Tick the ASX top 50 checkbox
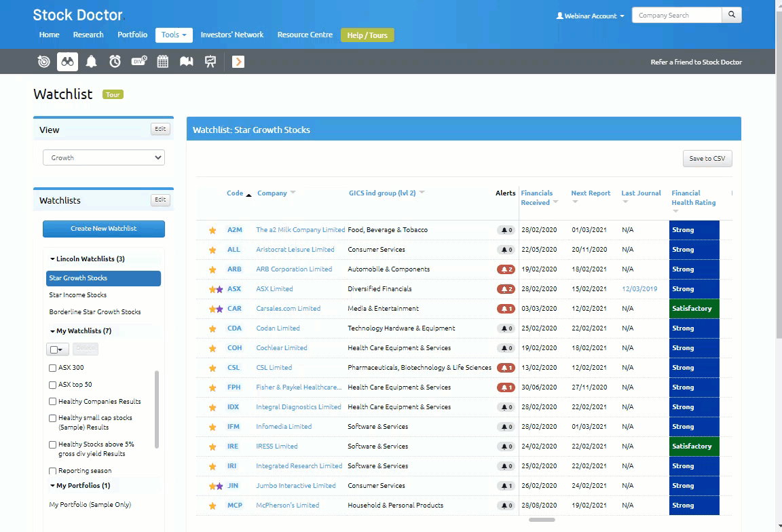The width and height of the screenshot is (782, 532). [52, 385]
